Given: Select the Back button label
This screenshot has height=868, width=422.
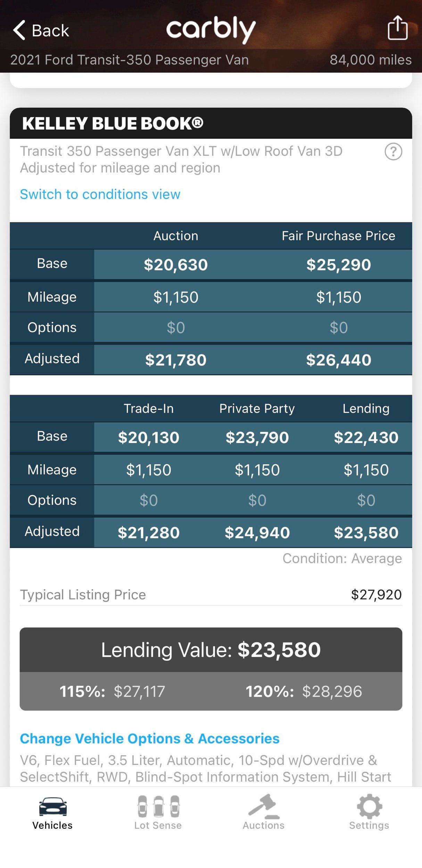Looking at the screenshot, I should point(50,31).
